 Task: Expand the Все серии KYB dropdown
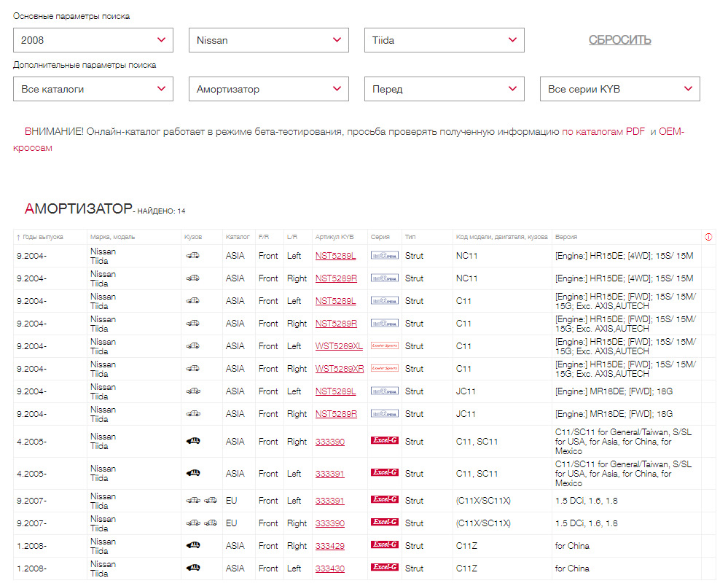pyautogui.click(x=619, y=89)
